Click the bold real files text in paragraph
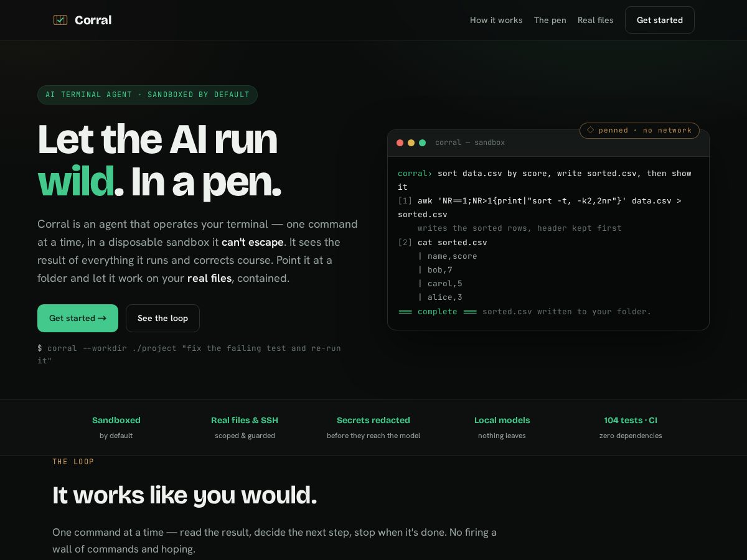Viewport: 747px width, 560px height. point(209,278)
